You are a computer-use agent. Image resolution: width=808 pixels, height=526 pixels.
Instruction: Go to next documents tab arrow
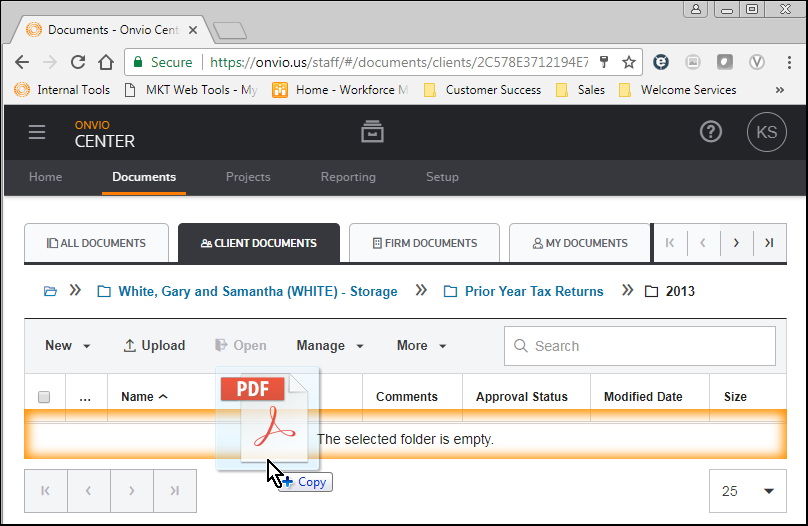736,243
